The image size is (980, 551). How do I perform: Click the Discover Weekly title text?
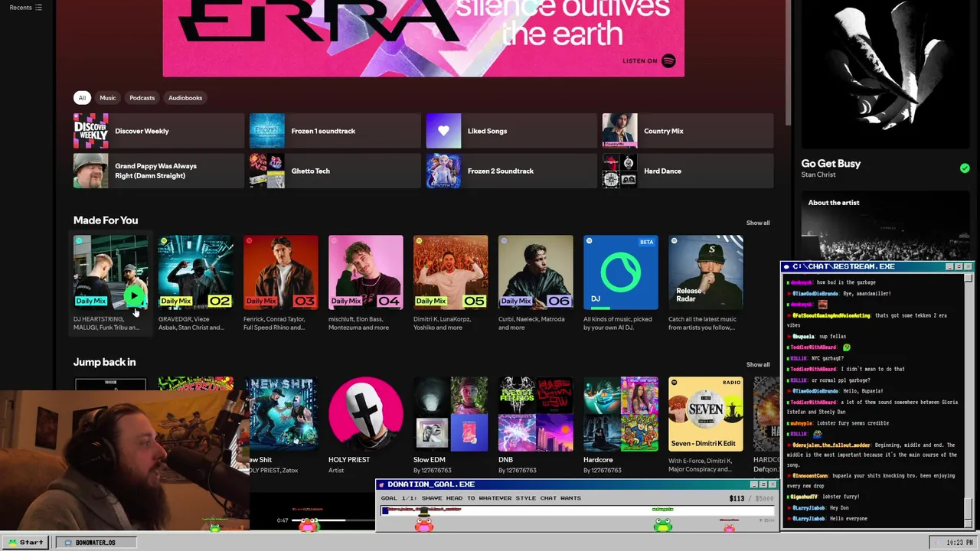[142, 131]
